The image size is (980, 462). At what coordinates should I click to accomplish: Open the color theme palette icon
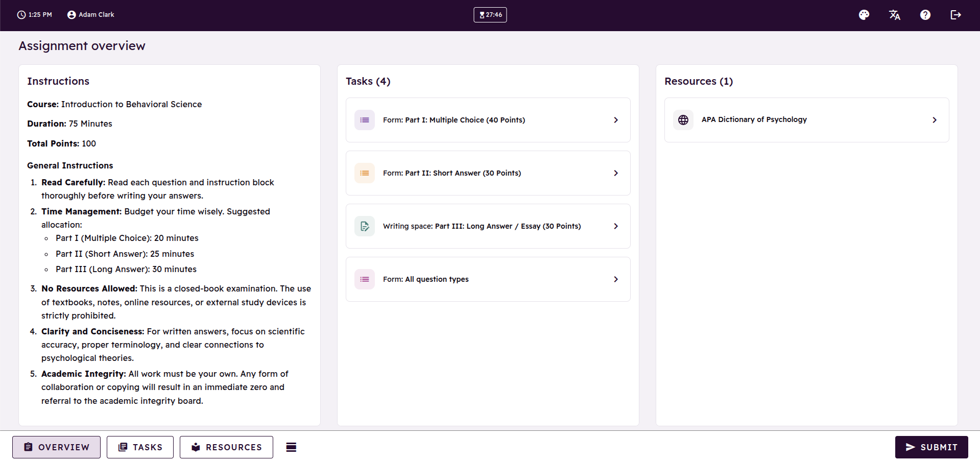864,15
